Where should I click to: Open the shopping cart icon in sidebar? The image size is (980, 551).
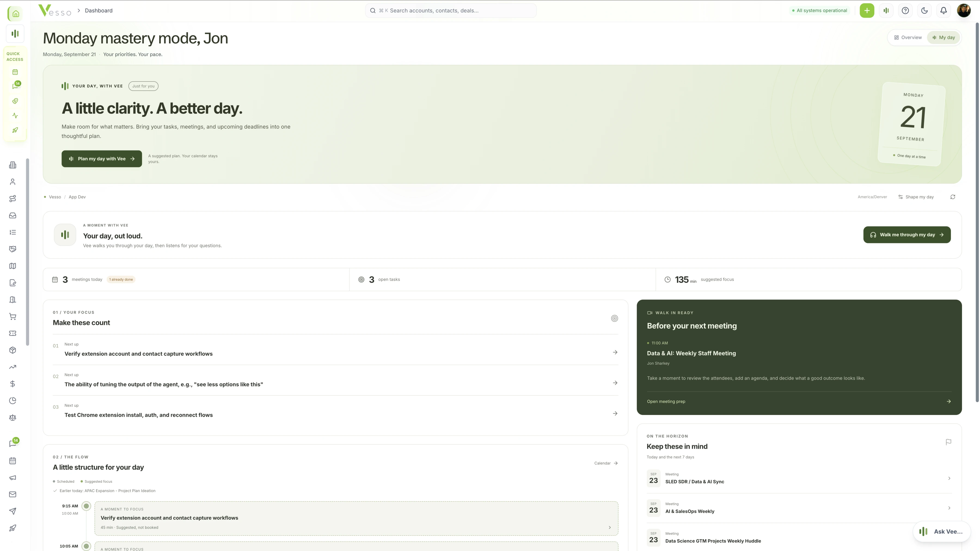(13, 316)
